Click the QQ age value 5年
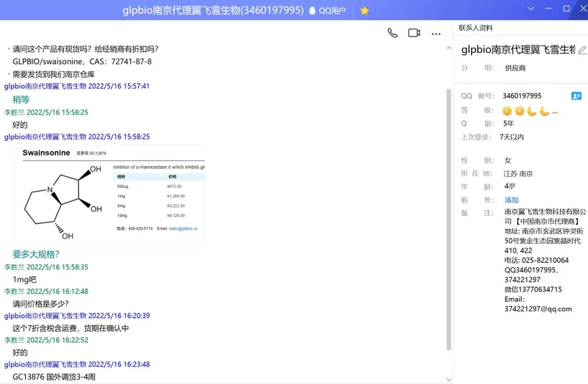 click(x=508, y=123)
